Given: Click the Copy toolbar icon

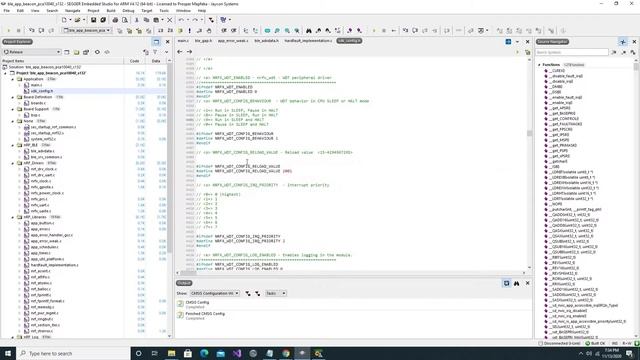Looking at the screenshot, I should tap(146, 20).
